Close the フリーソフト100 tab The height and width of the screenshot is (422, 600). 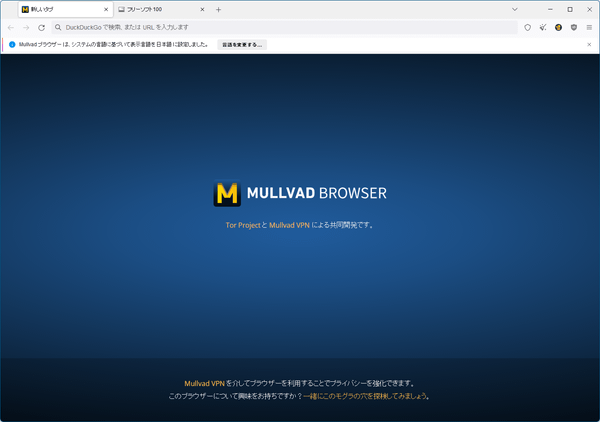click(x=202, y=10)
